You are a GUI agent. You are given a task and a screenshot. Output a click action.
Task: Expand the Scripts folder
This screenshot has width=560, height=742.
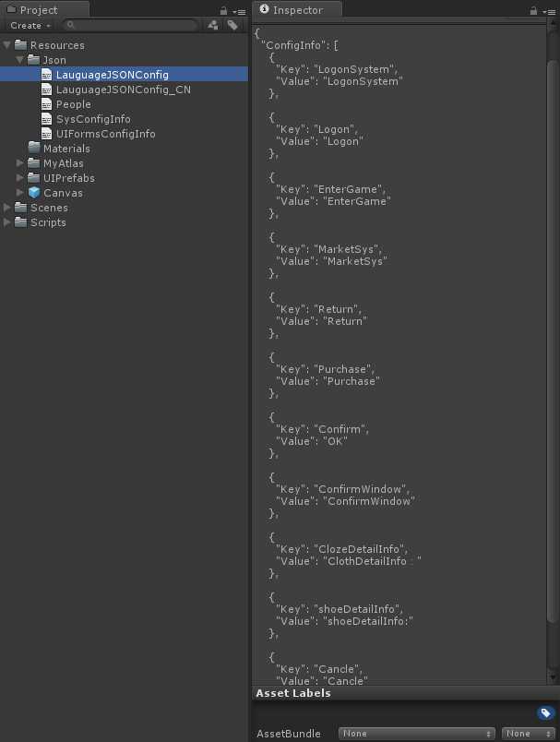[x=7, y=221]
